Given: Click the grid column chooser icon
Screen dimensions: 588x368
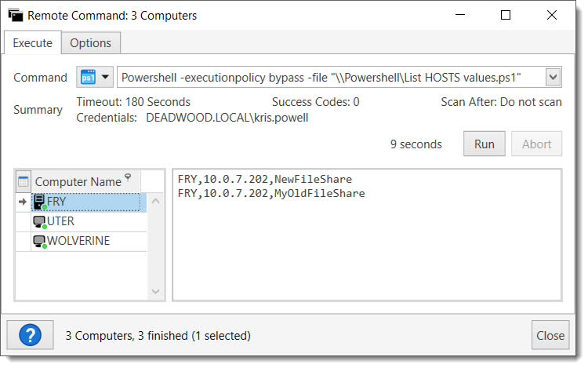Looking at the screenshot, I should [x=24, y=181].
